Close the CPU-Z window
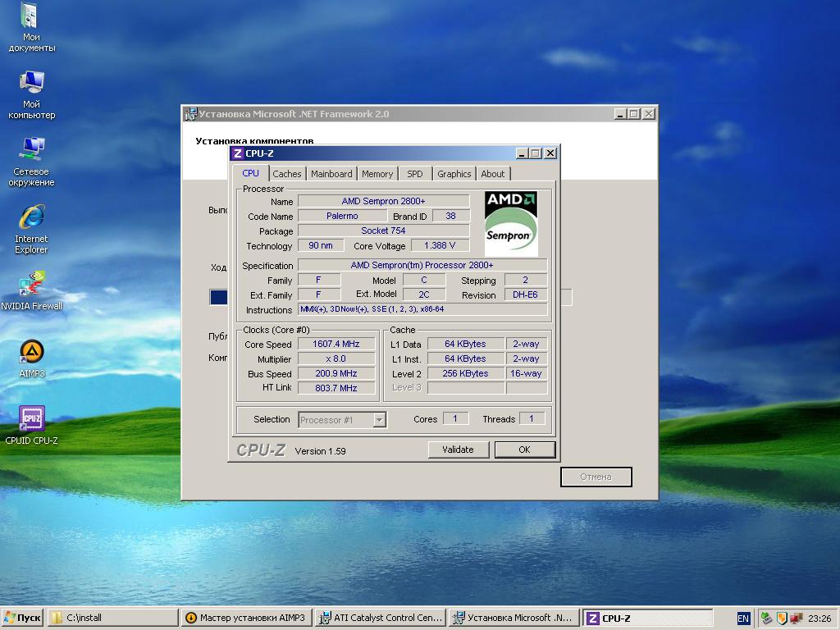Viewport: 840px width, 630px height. click(550, 153)
